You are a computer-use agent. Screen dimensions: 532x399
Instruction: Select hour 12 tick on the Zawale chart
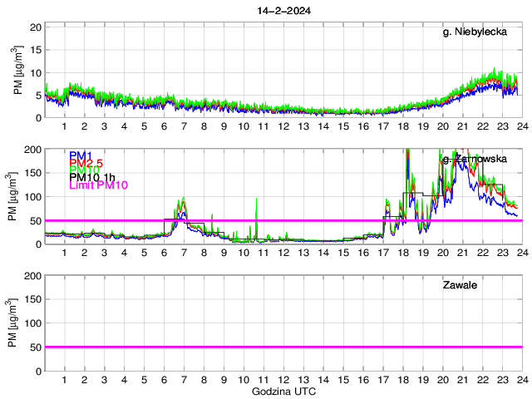[283, 379]
